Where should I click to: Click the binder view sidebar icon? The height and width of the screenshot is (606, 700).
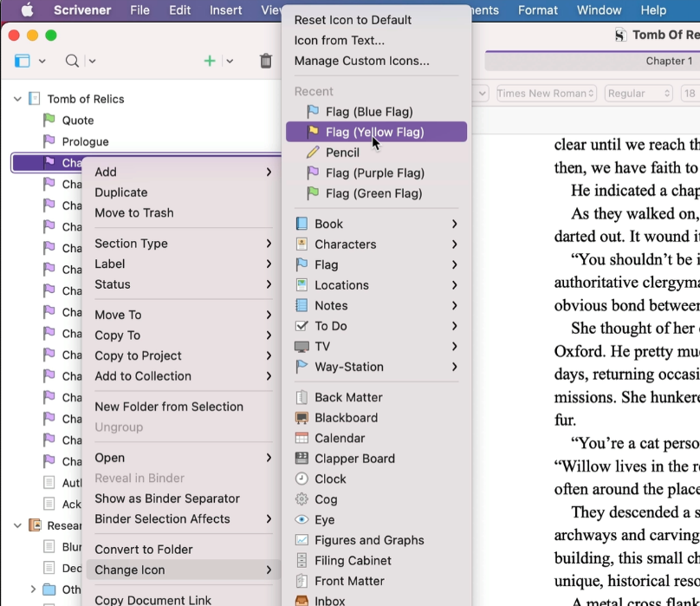coord(22,61)
